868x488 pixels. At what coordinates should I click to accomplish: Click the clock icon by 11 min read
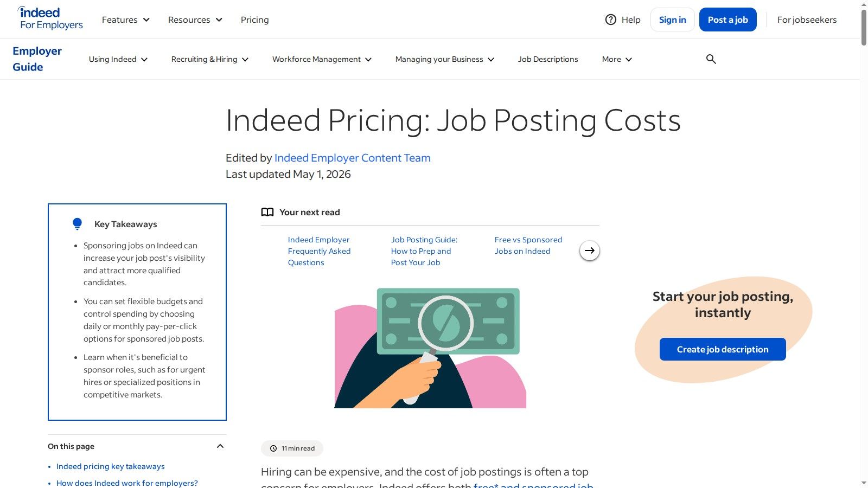pos(273,448)
